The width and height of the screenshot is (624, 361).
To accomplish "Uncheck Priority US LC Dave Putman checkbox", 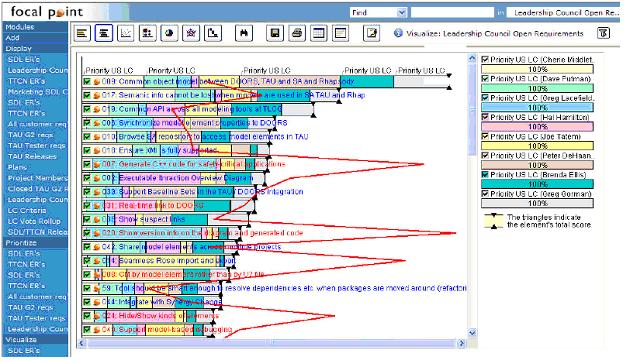I will (485, 79).
